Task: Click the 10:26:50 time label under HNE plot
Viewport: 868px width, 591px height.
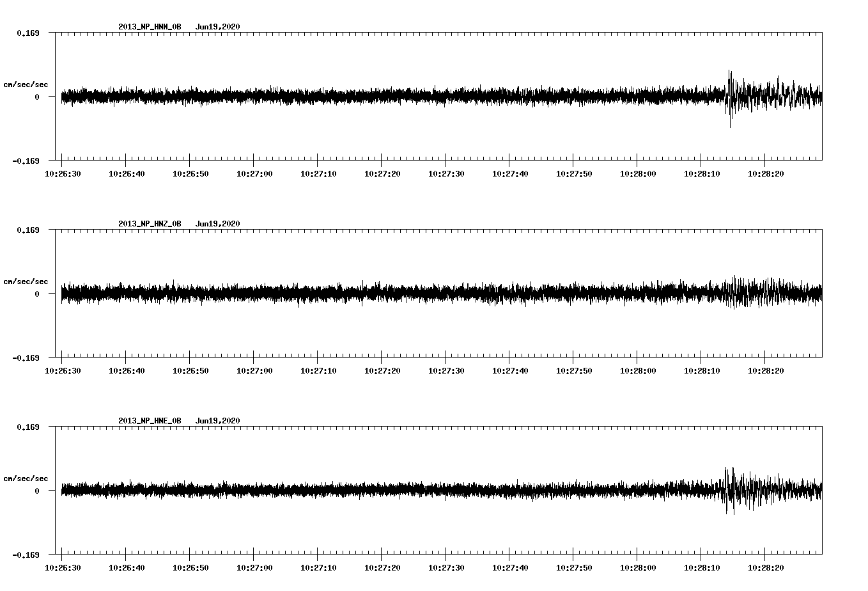Action: click(190, 567)
